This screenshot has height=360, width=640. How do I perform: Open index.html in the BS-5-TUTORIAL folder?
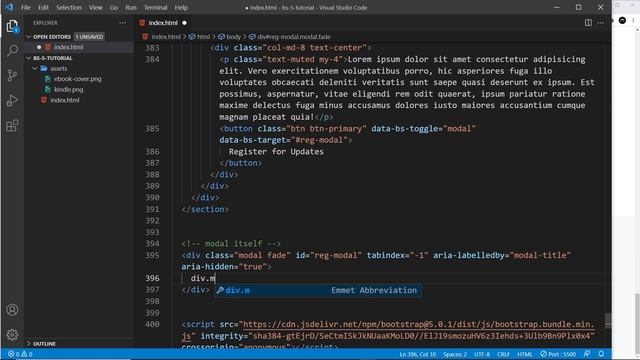(65, 100)
